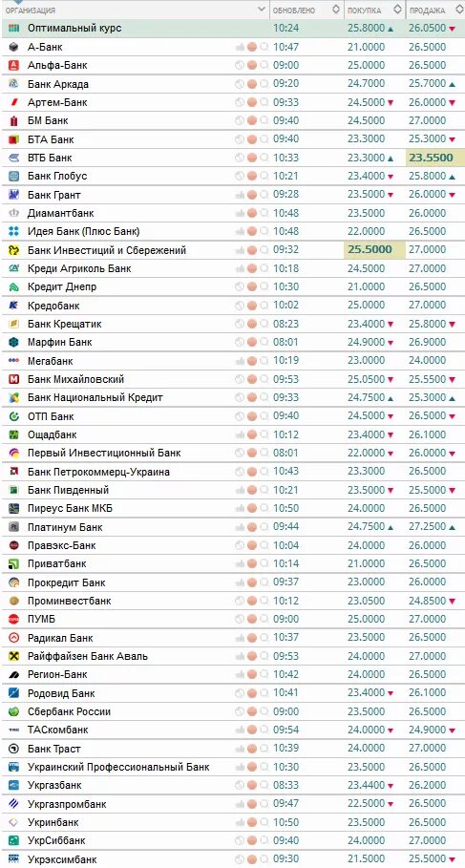
Task: Open the Идея Банк (Плюс Банк) link
Action: coord(84,231)
